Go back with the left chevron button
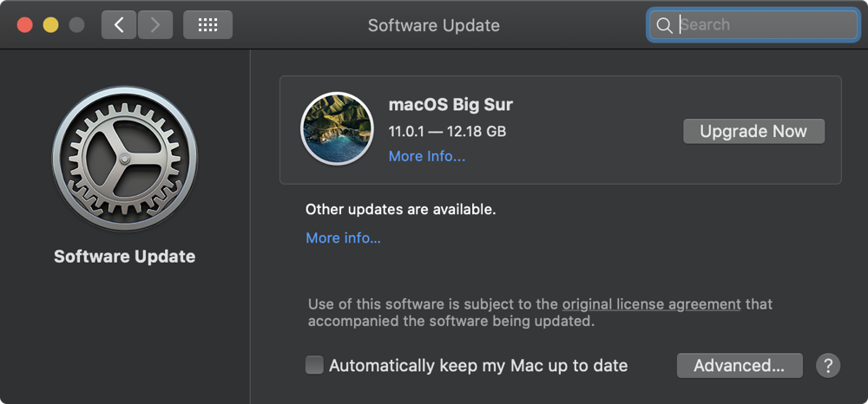This screenshot has width=868, height=404. click(119, 25)
